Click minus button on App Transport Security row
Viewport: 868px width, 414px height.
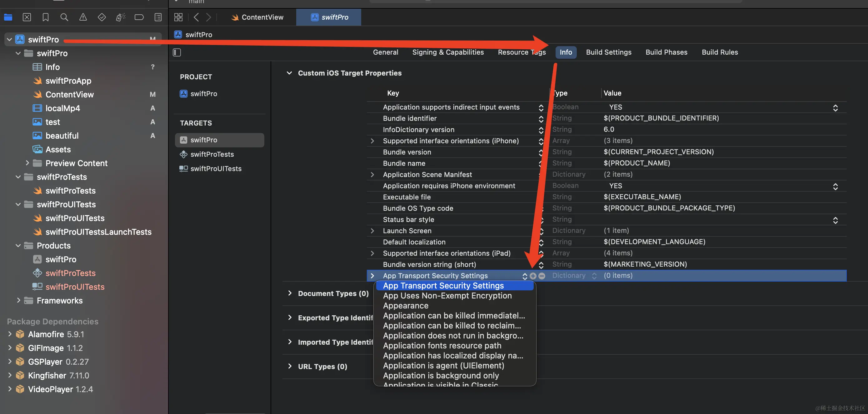(542, 276)
